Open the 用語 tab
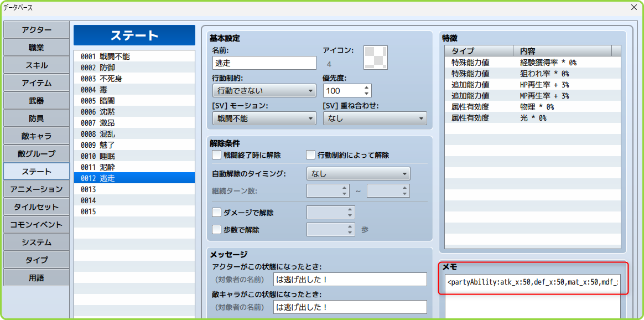644x320 pixels. (x=37, y=278)
